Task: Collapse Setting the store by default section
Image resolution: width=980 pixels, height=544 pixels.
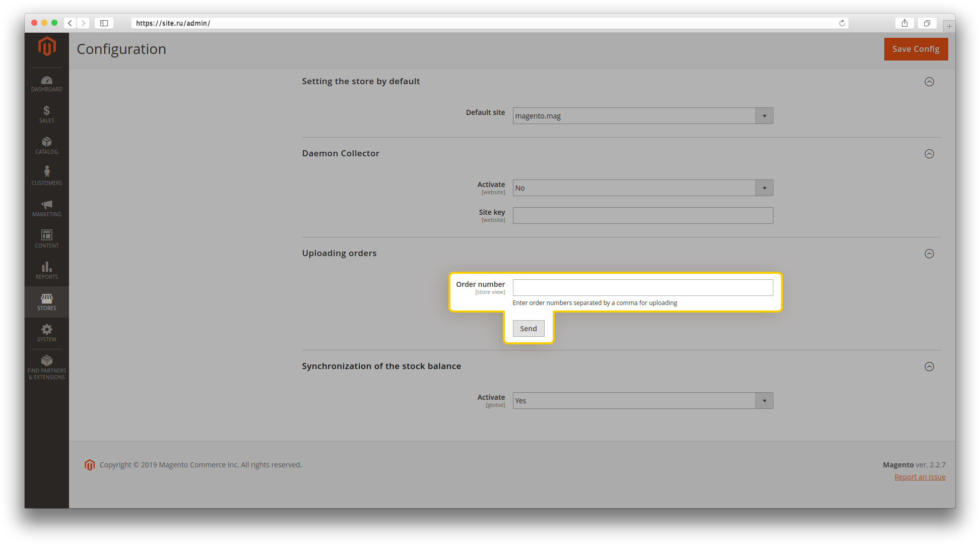Action: [x=930, y=82]
